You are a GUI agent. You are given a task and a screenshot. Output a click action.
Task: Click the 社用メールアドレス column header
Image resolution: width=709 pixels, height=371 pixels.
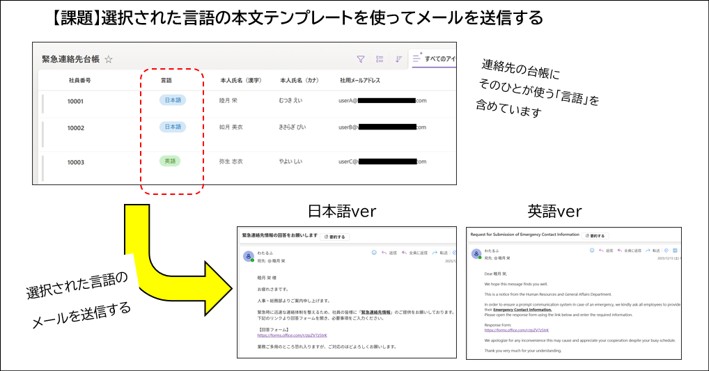point(360,81)
